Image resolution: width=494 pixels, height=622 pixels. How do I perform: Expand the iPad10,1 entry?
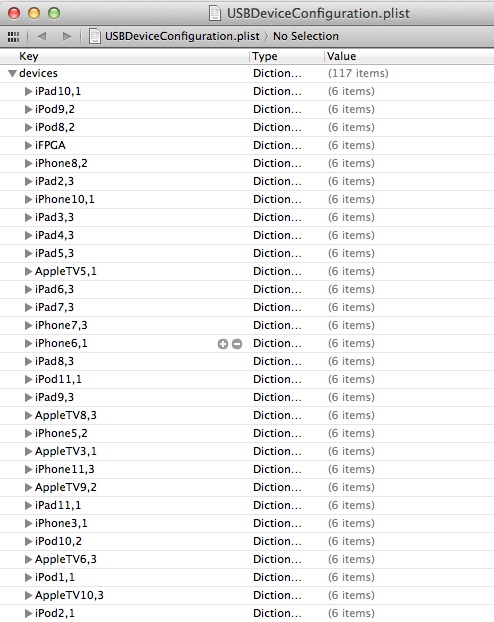pos(28,92)
